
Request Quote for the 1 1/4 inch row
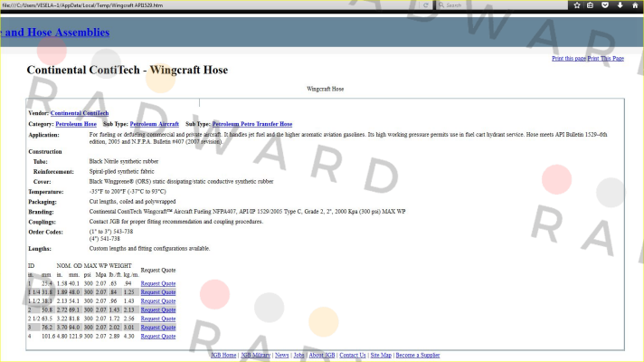[x=158, y=292]
